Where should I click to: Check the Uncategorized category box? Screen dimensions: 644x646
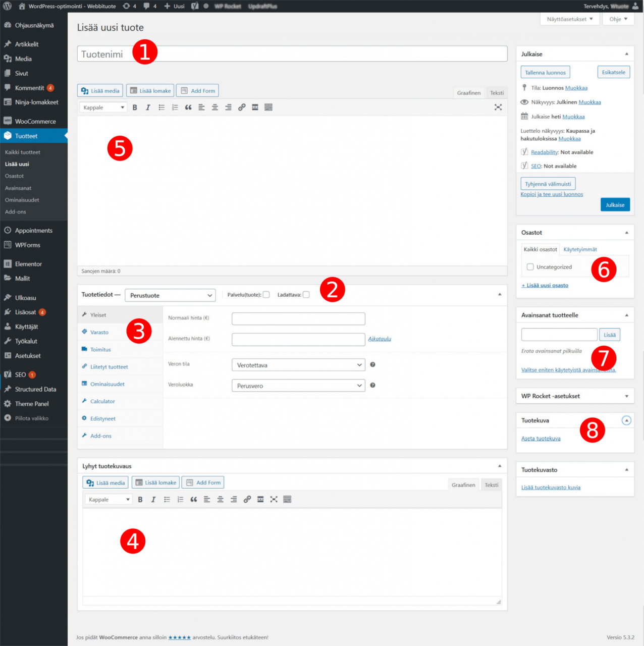[x=530, y=267]
